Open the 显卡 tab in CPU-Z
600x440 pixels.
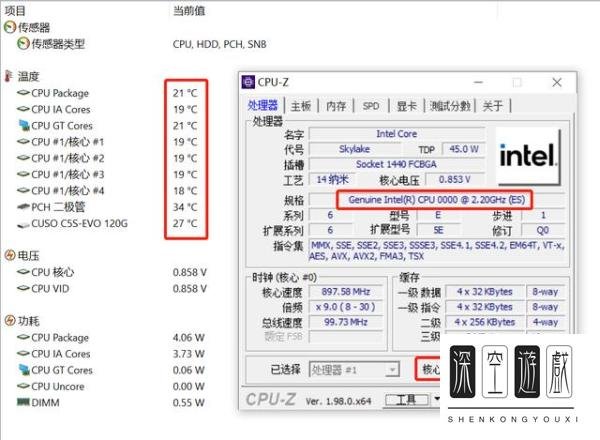pyautogui.click(x=406, y=106)
